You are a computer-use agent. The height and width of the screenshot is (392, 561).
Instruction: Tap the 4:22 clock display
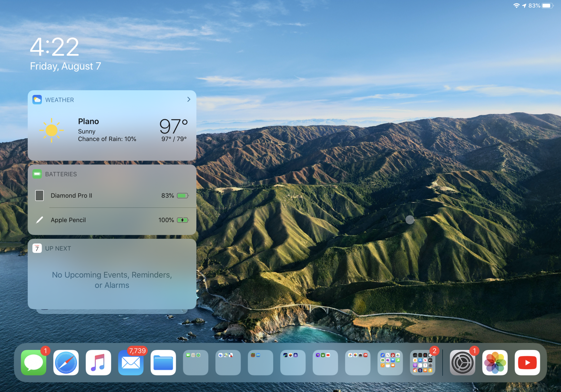coord(54,47)
